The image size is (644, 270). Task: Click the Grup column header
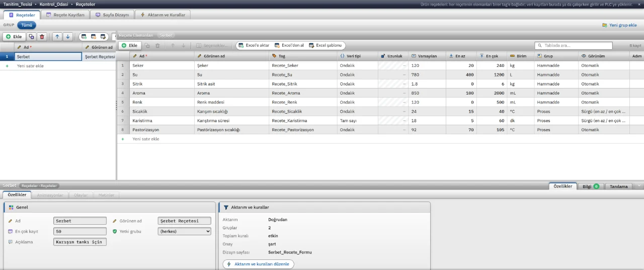pos(556,56)
